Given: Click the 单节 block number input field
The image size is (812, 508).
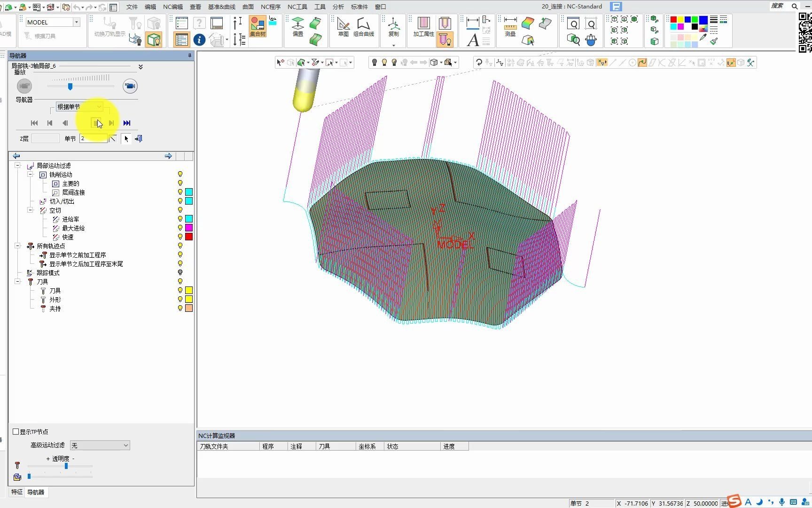Looking at the screenshot, I should (x=93, y=139).
